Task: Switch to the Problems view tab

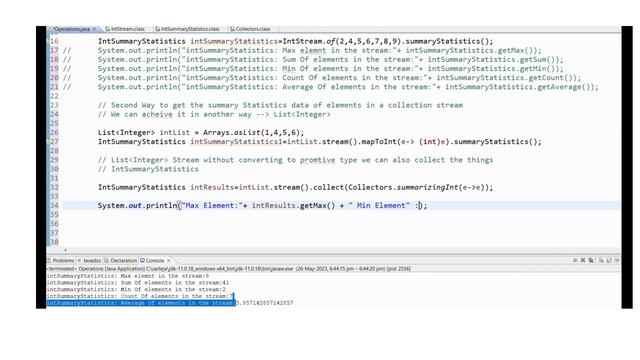Action: [x=60, y=260]
